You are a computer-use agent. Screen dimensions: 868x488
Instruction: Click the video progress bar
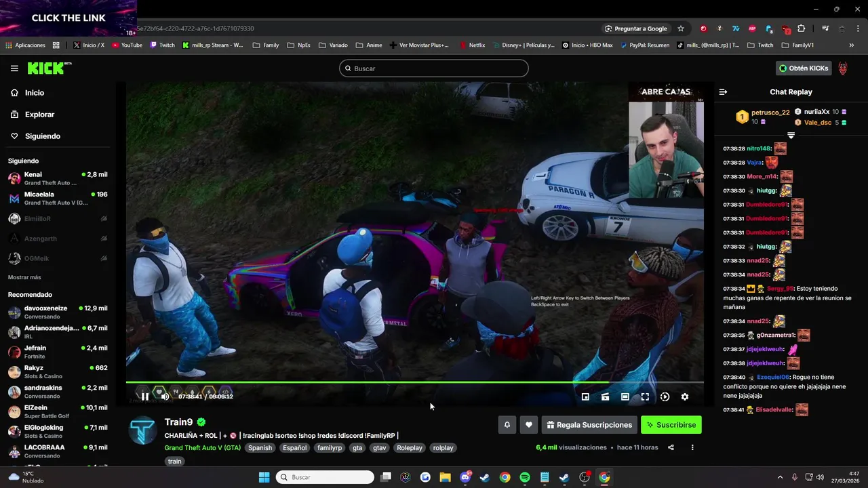(414, 382)
